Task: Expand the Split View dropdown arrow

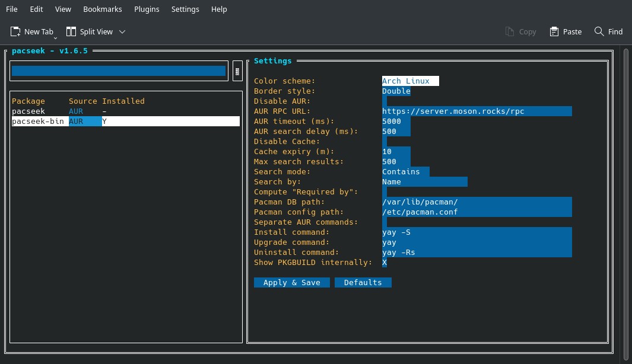Action: tap(122, 32)
